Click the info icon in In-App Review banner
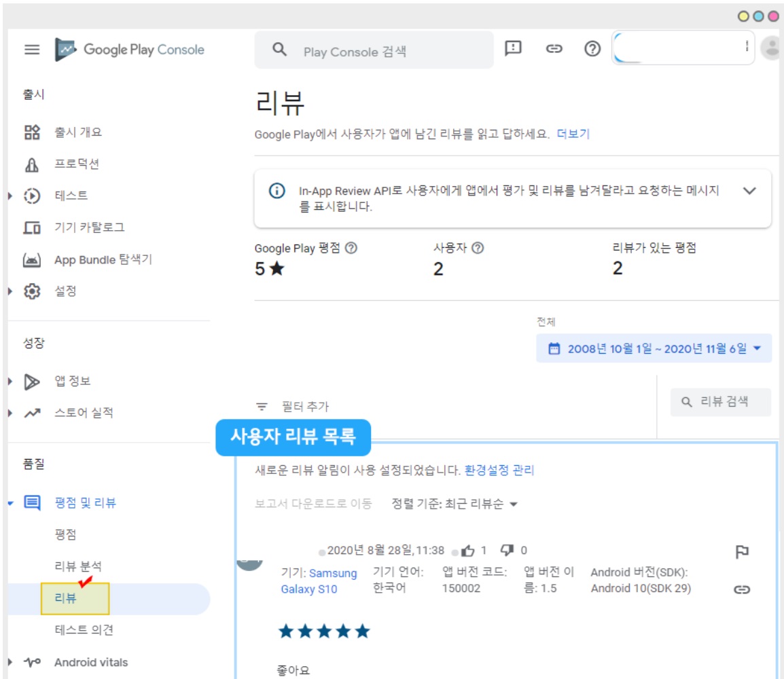Screen dimensions: 784x679 coord(277,190)
